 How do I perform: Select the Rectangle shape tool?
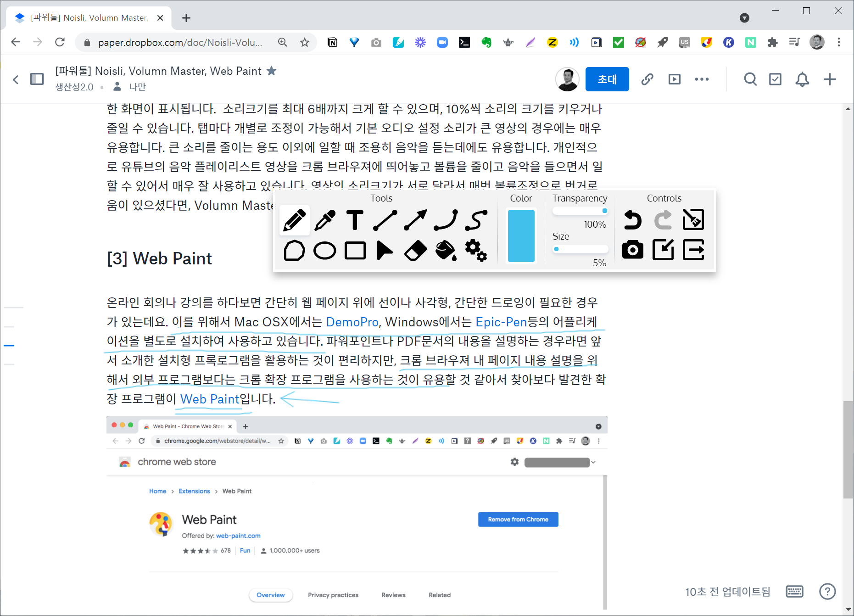point(355,251)
